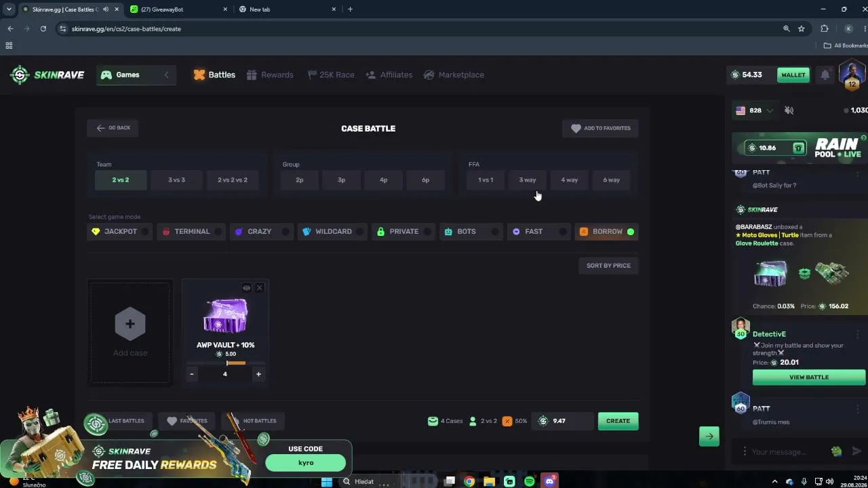Click the CREATE battle button
Viewport: 868px width, 488px height.
click(618, 421)
